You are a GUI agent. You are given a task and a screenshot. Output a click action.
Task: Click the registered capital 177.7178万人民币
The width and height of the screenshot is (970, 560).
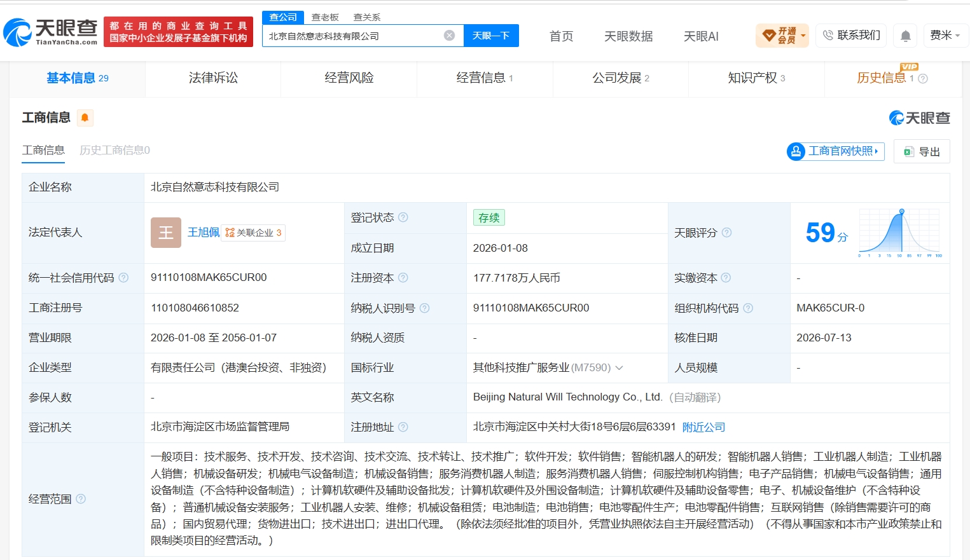coord(516,278)
